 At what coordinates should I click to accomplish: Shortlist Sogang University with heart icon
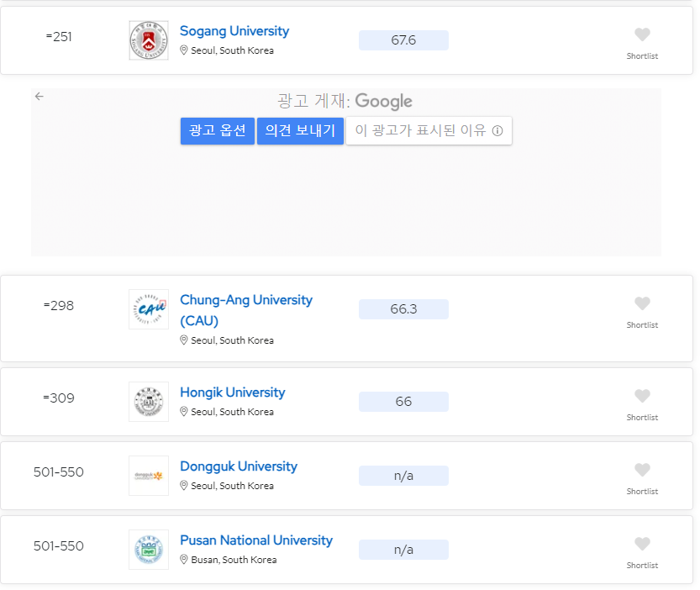[x=642, y=34]
